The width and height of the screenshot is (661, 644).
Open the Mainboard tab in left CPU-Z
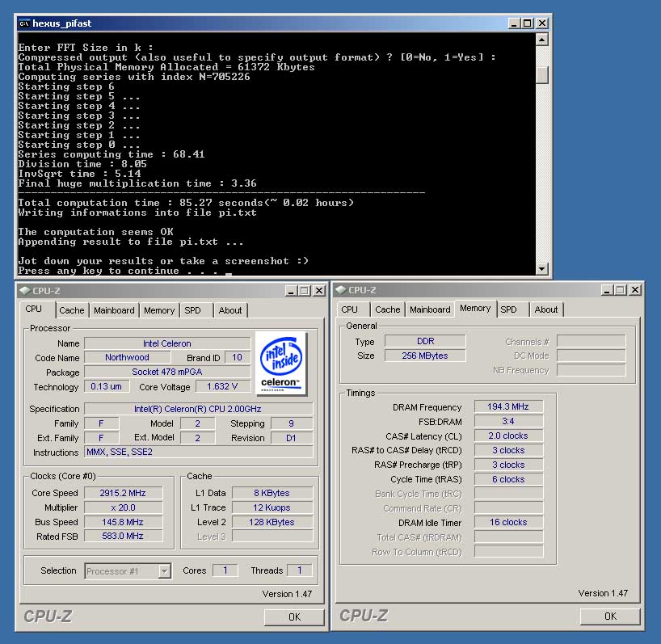point(114,310)
